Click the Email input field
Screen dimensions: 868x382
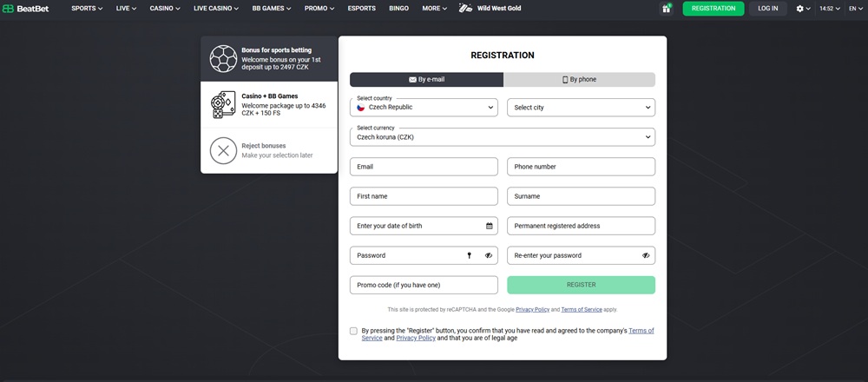pyautogui.click(x=424, y=167)
